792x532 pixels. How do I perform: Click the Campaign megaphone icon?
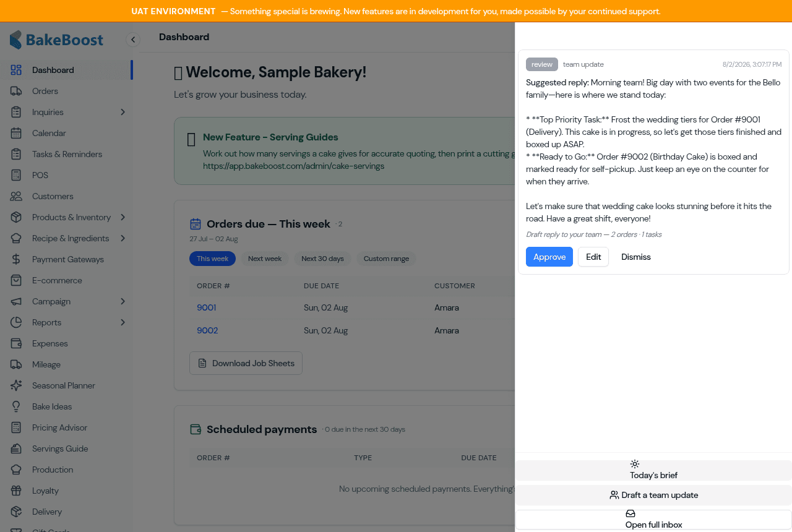click(16, 301)
